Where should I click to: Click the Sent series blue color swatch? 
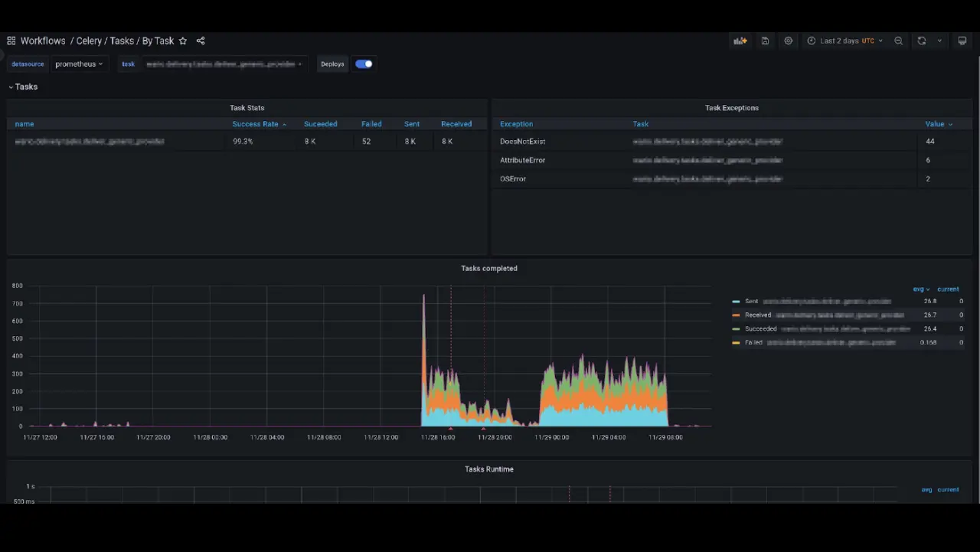click(737, 302)
